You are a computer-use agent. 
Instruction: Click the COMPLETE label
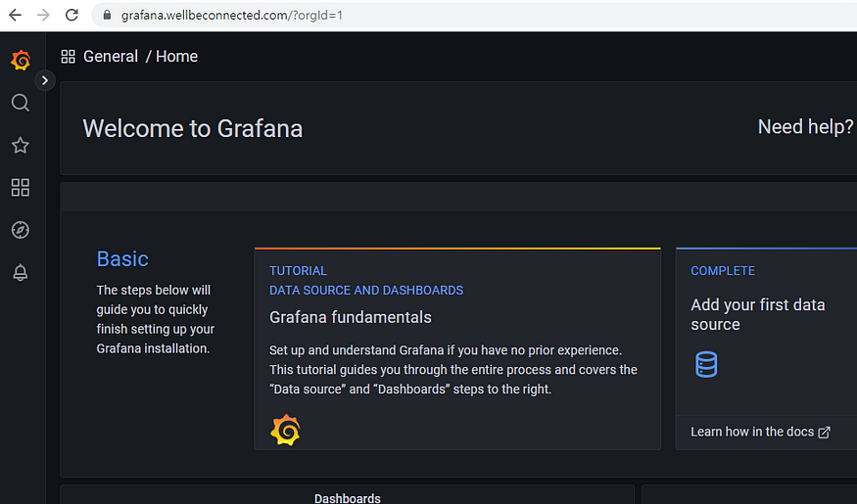[723, 271]
